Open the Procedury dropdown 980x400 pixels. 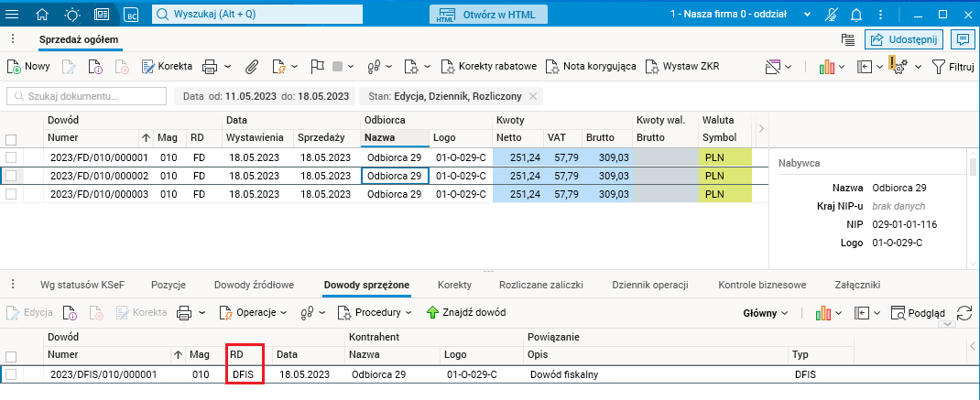click(x=375, y=312)
